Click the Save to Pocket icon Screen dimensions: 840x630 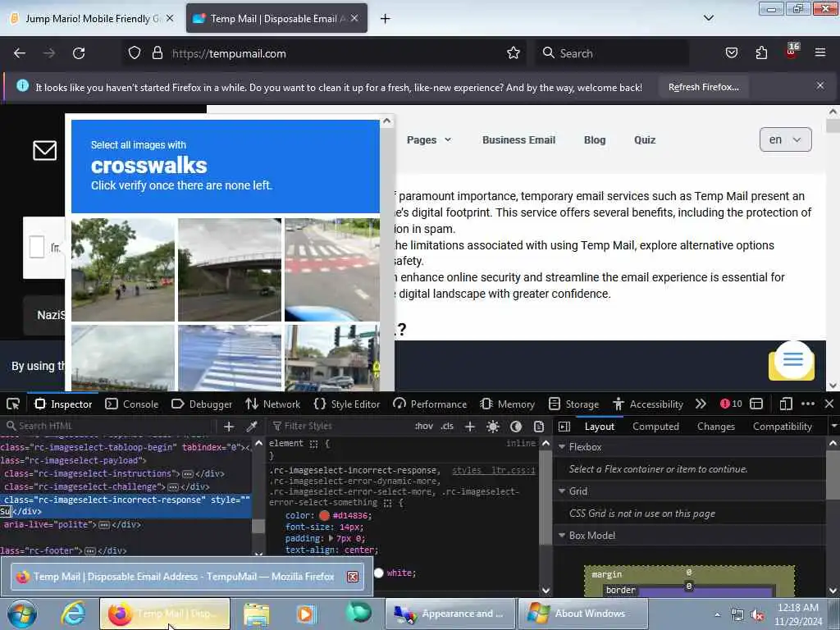tap(731, 53)
